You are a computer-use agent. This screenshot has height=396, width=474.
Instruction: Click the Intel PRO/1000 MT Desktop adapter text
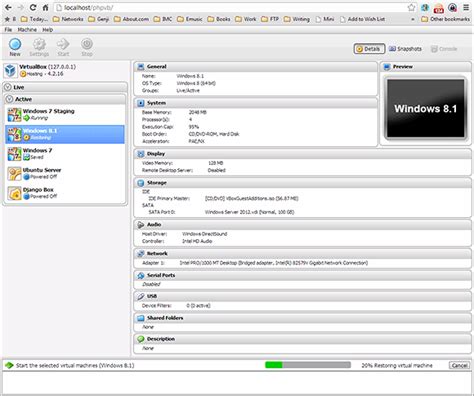click(274, 263)
